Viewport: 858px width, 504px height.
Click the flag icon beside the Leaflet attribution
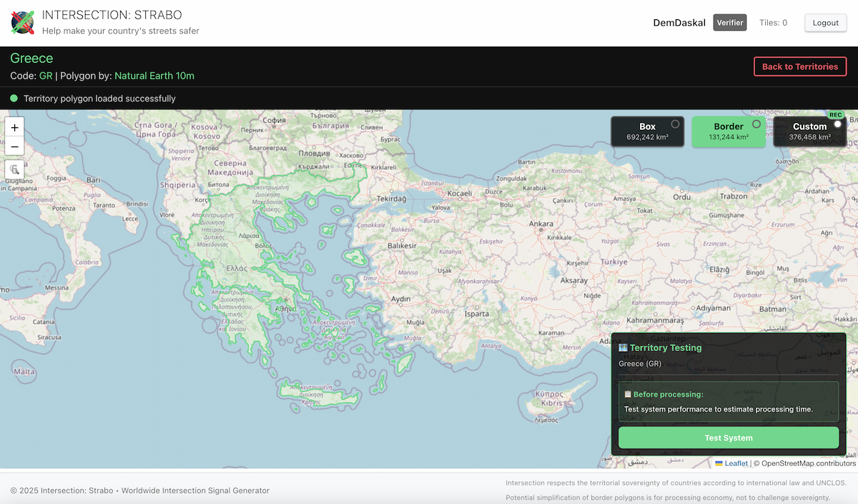[718, 463]
